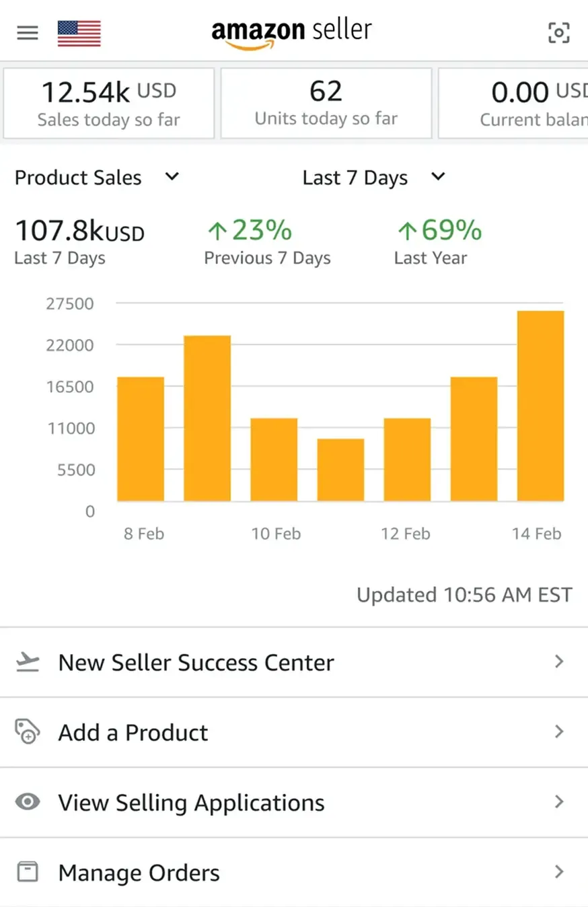The height and width of the screenshot is (907, 588).
Task: Open View Selling Applications menu item
Action: [x=294, y=802]
